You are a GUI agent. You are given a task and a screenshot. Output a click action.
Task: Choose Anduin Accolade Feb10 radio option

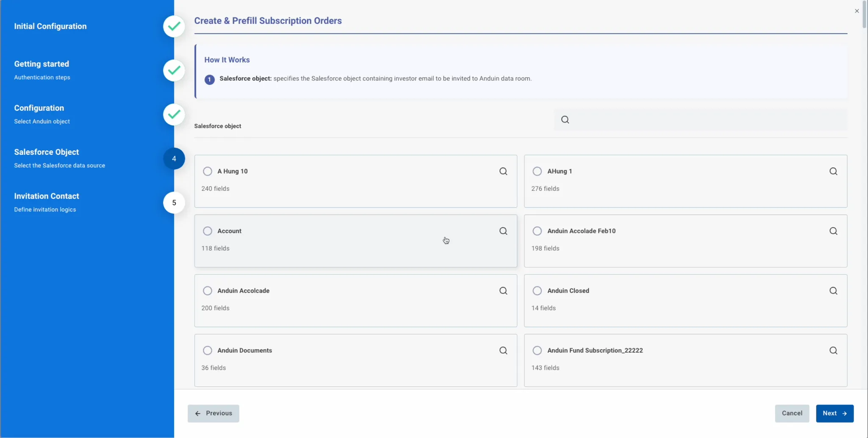tap(537, 231)
